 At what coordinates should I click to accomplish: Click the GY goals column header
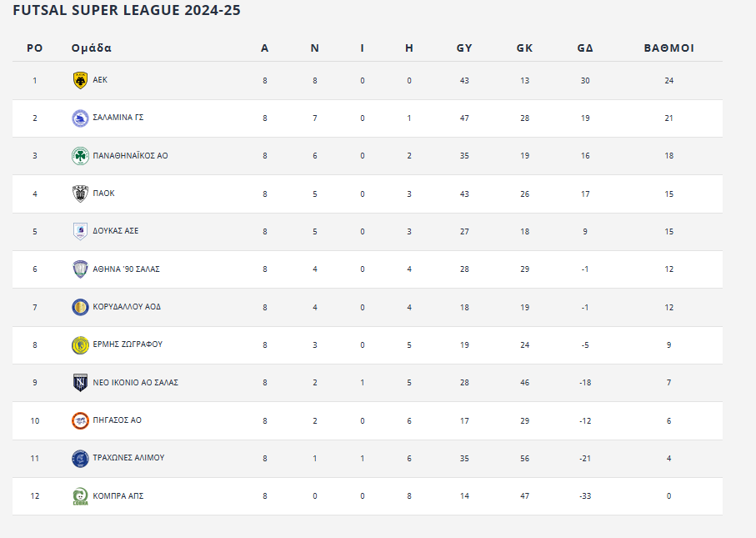pyautogui.click(x=464, y=48)
